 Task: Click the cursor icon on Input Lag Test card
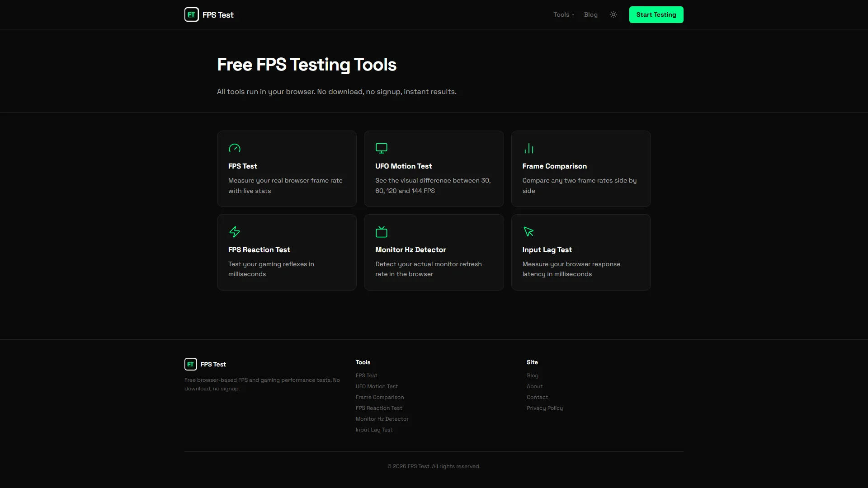point(529,232)
